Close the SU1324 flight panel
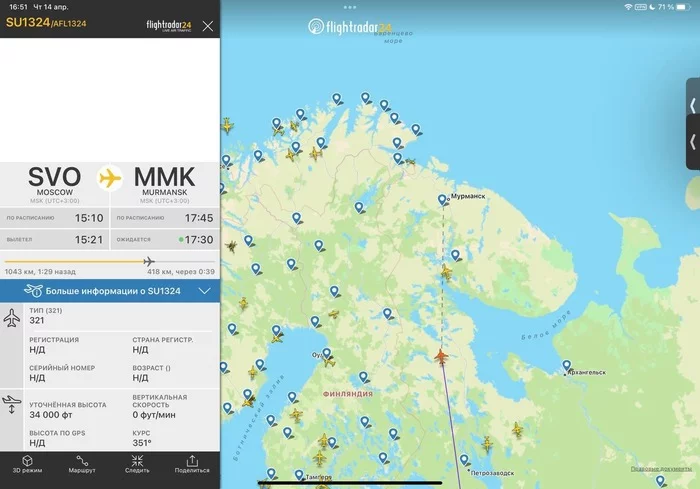The height and width of the screenshot is (489, 700). (x=208, y=26)
